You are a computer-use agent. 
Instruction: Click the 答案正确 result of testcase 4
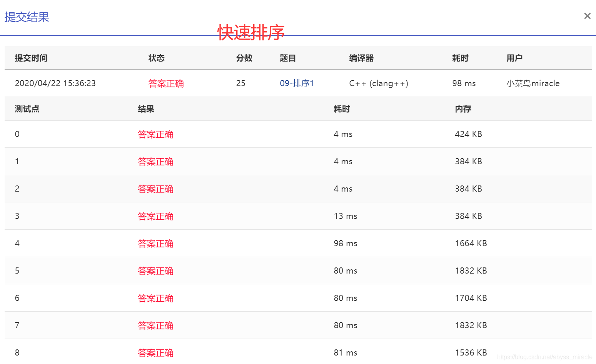pyautogui.click(x=155, y=243)
